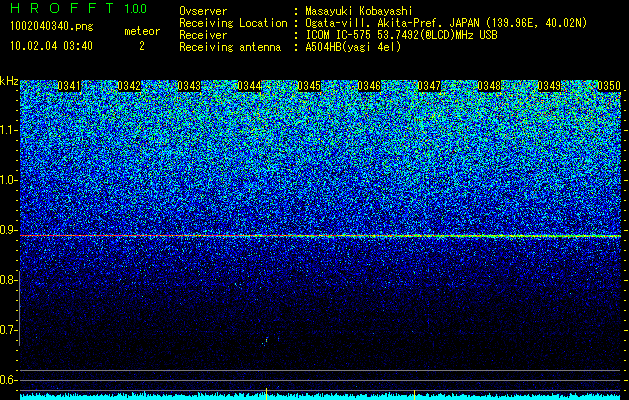Click the 0348 time marker
The height and width of the screenshot is (400, 629).
[x=489, y=86]
